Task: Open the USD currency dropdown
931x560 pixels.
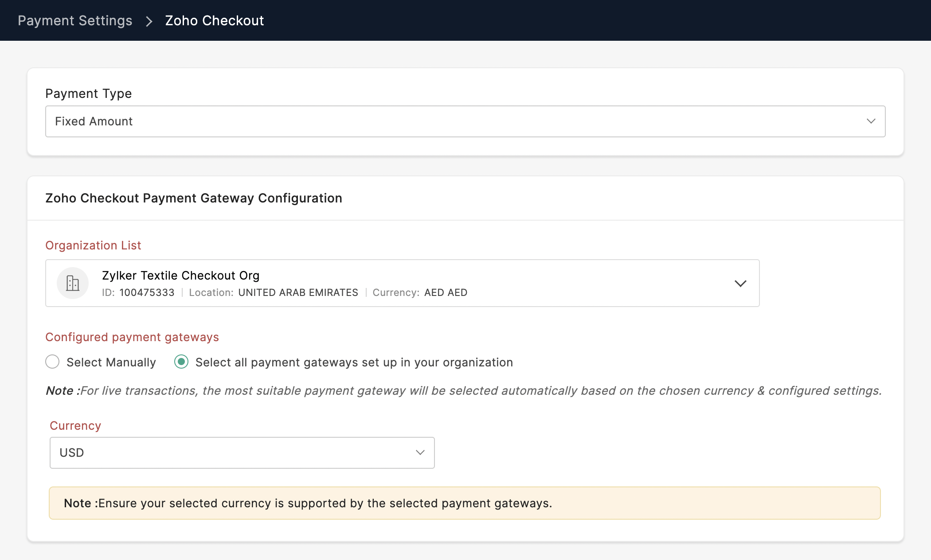Action: tap(242, 452)
